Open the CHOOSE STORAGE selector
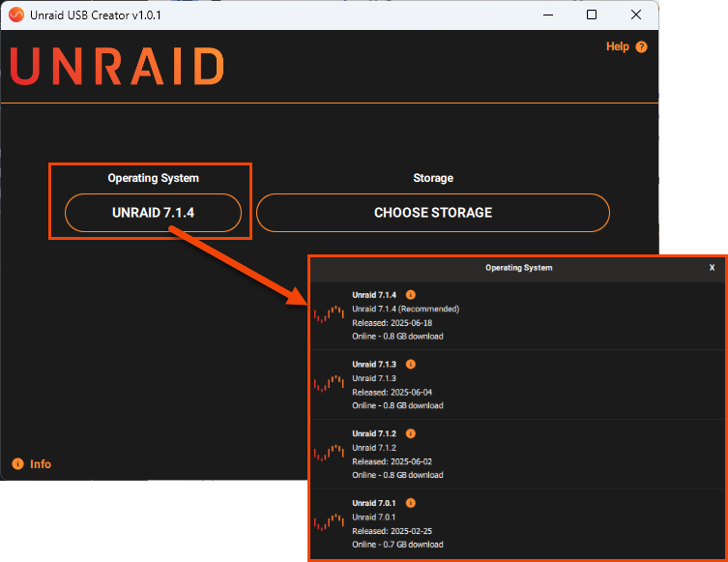Screen dimensions: 728x562 432,213
